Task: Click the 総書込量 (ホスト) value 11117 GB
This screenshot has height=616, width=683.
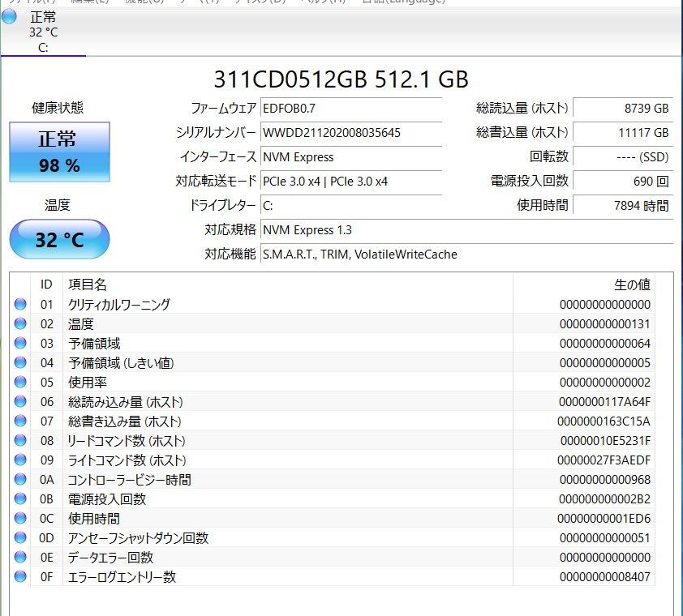Action: click(622, 132)
